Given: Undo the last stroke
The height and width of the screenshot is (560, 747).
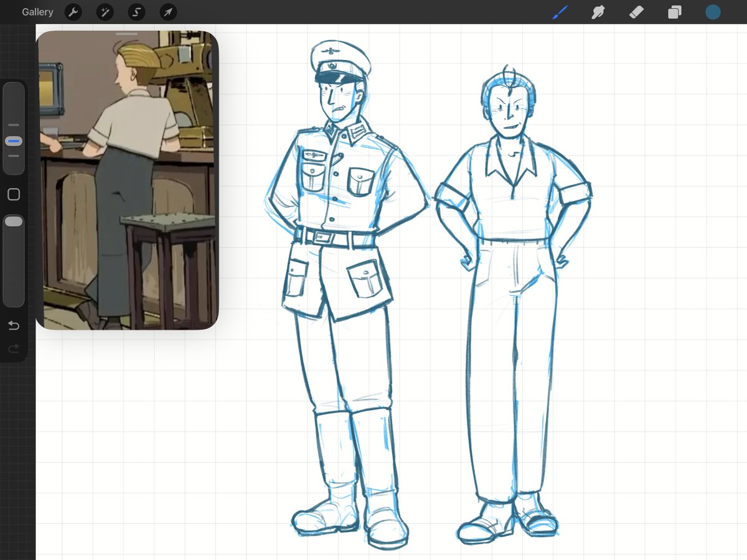Looking at the screenshot, I should point(14,325).
